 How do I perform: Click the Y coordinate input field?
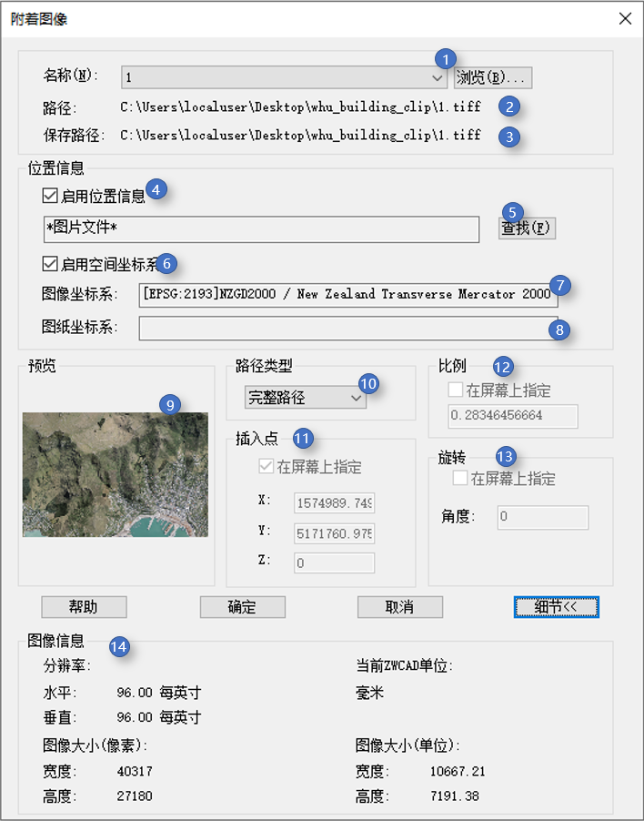pos(334,532)
